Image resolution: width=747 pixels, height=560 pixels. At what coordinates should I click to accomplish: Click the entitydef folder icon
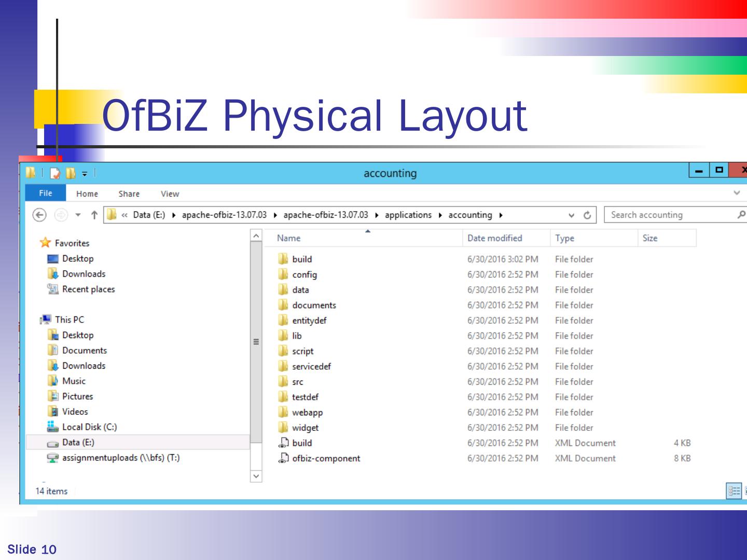coord(283,320)
